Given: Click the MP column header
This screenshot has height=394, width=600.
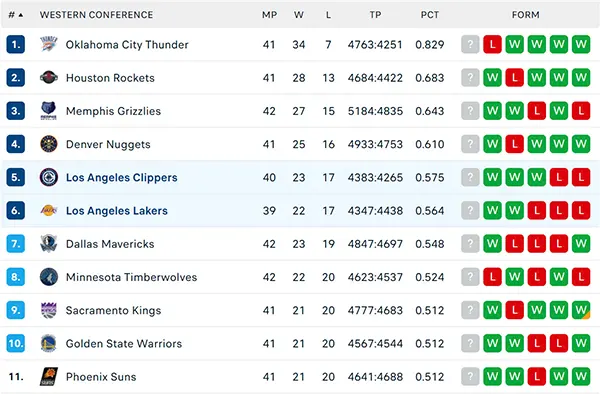Looking at the screenshot, I should click(269, 15).
